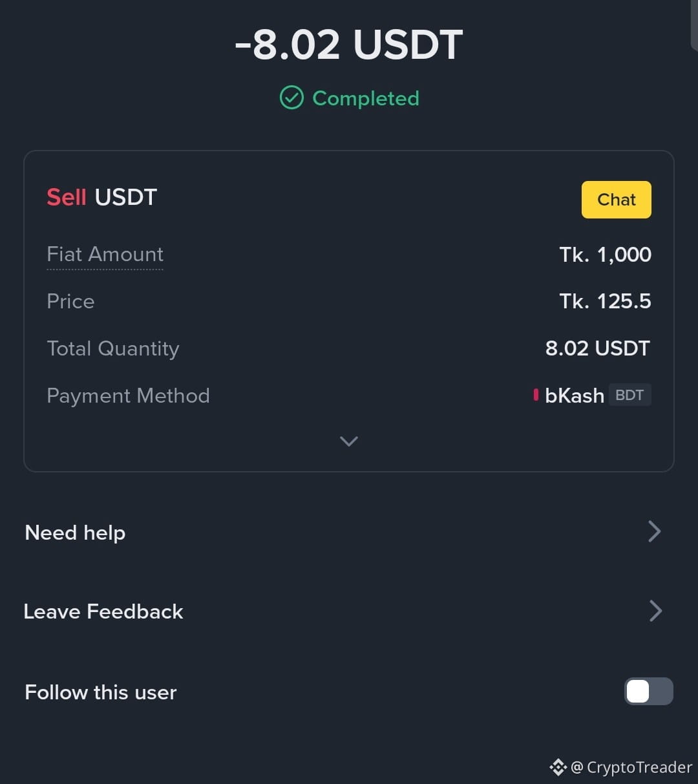Click the red bKash payment indicator
The image size is (698, 784).
tap(536, 395)
